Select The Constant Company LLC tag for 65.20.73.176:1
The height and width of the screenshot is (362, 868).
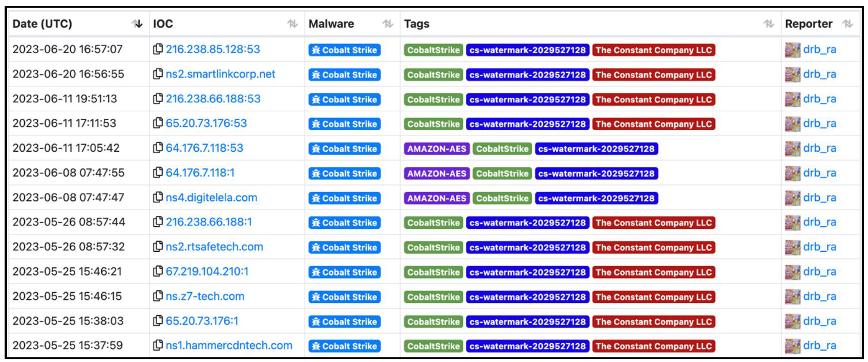(x=653, y=322)
